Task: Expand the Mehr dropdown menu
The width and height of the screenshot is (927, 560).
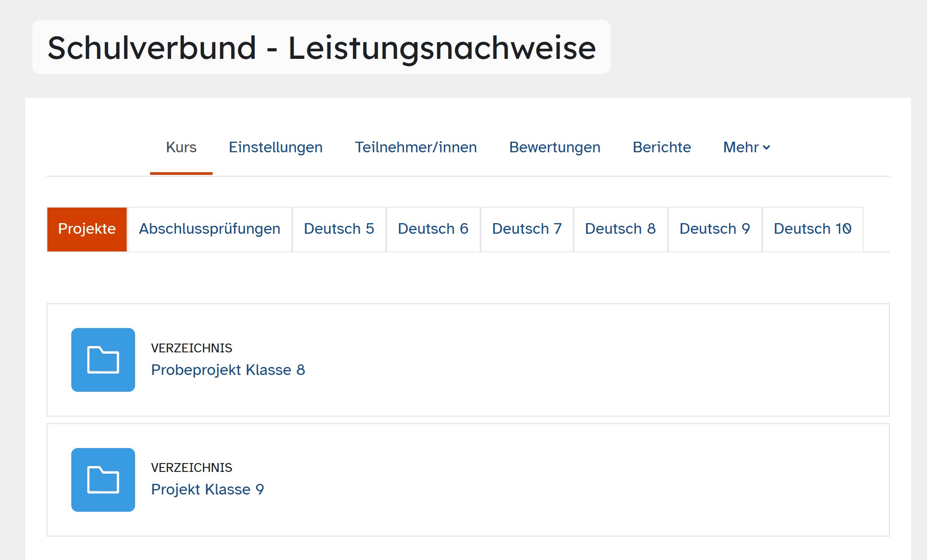Action: coord(747,147)
